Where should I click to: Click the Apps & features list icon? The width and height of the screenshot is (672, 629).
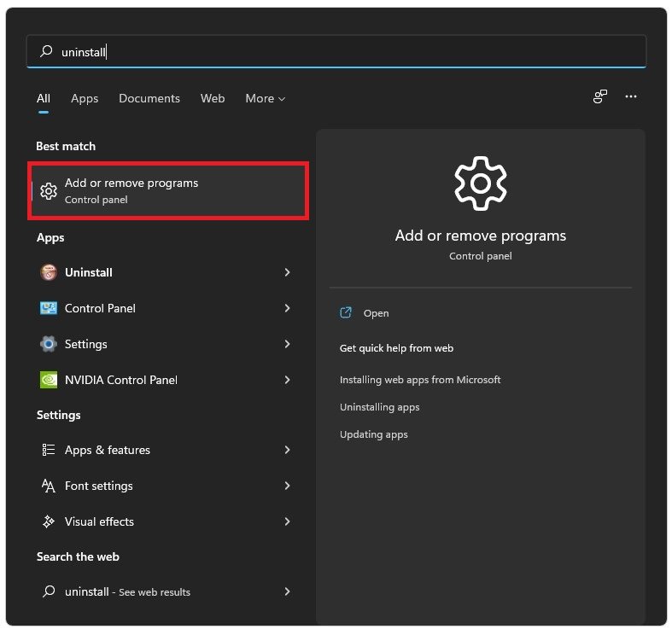49,450
